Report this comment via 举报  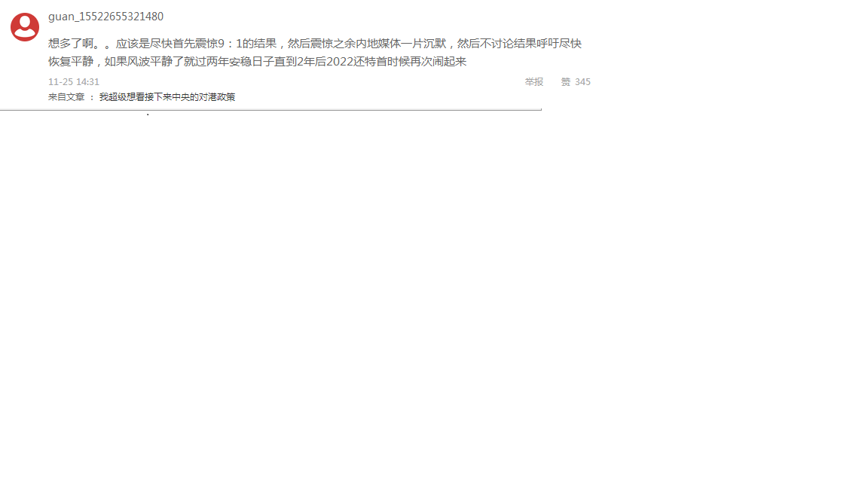[x=534, y=82]
